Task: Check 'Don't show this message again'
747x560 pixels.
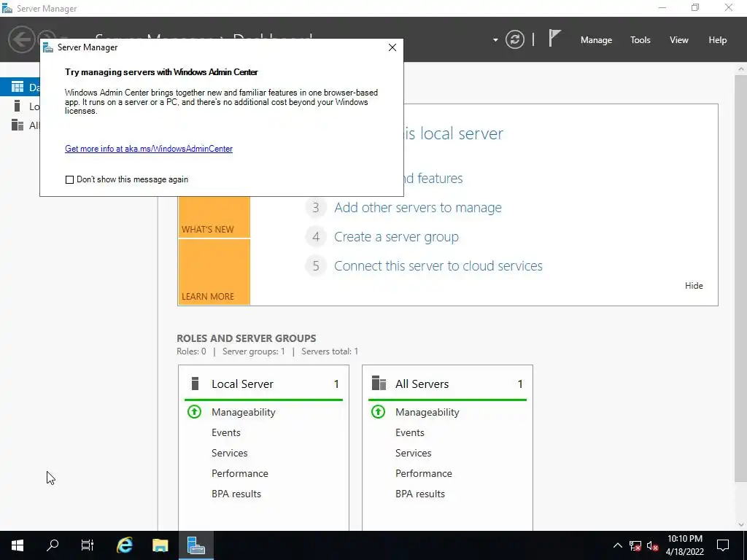Action: 69,179
